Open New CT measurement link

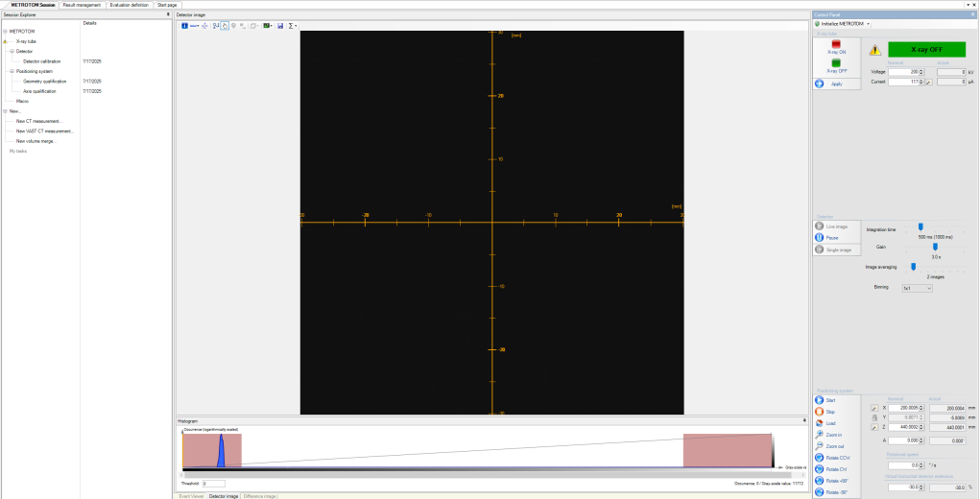pos(38,121)
